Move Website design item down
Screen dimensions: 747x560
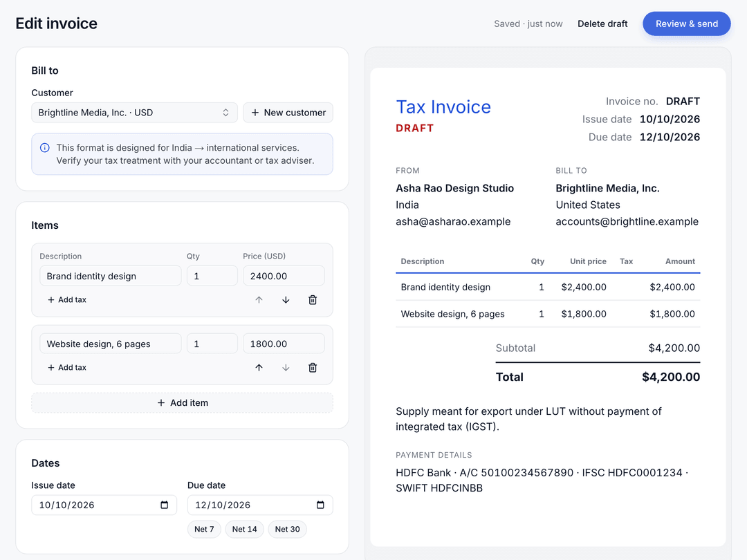(286, 368)
